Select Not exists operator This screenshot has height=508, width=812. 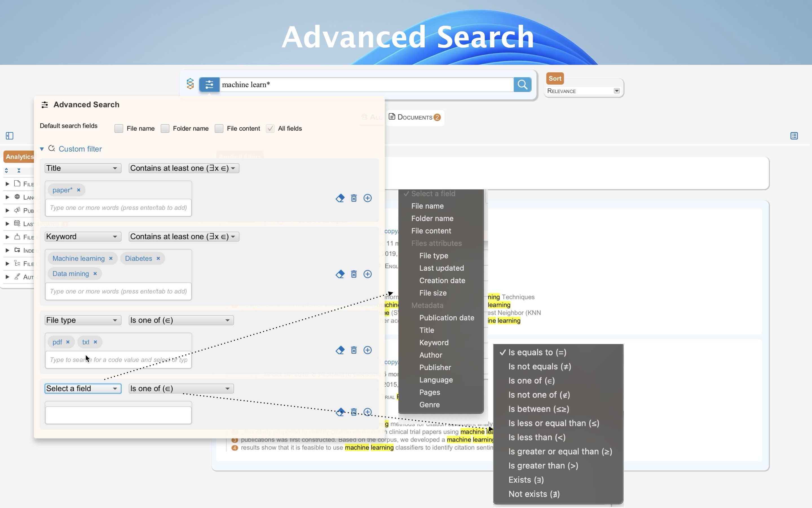[534, 494]
